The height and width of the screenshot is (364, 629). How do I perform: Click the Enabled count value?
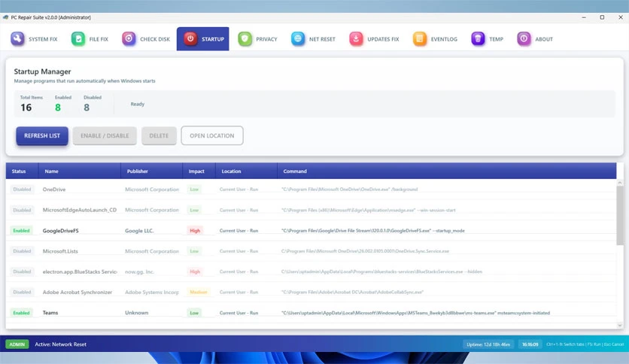(58, 108)
